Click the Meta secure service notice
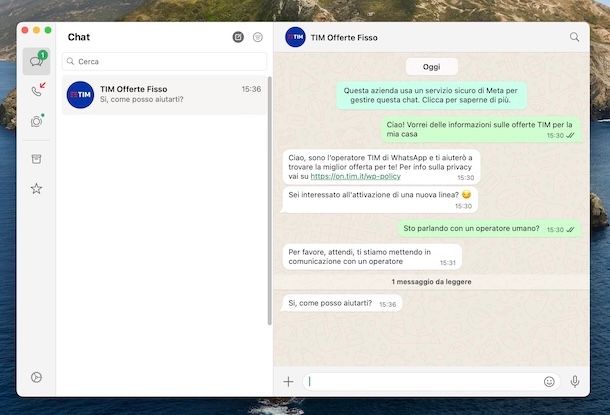 click(x=431, y=95)
